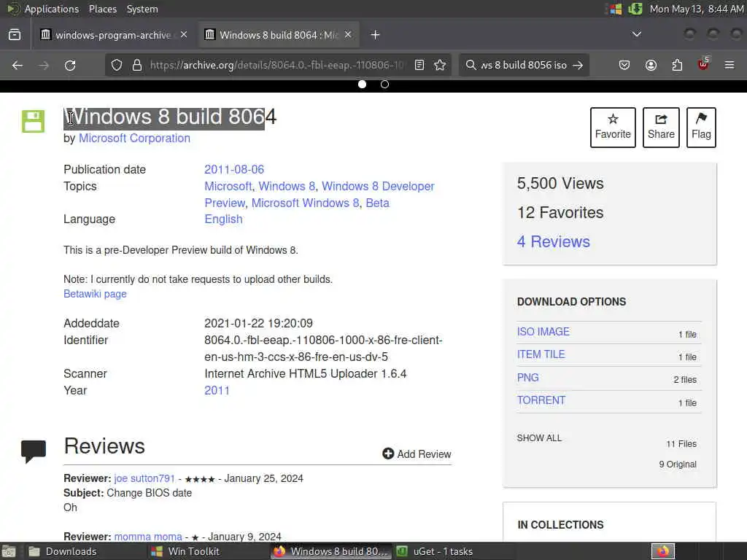Jump to 4 Reviews link

(553, 242)
